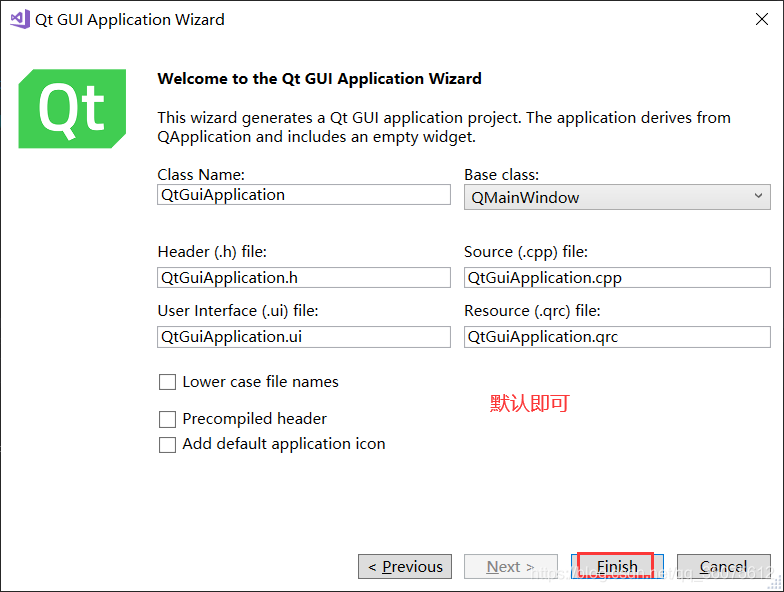
Task: Check Add default application icon option
Action: coord(167,444)
